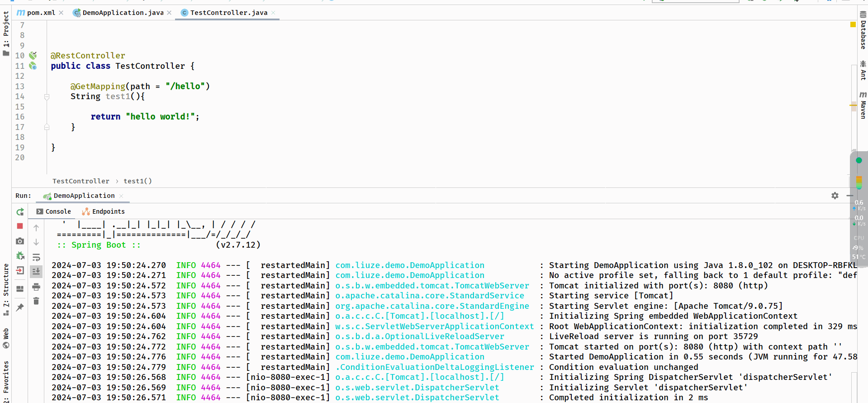Click the down arrow in the console toolbar
This screenshot has height=403, width=868.
[36, 242]
